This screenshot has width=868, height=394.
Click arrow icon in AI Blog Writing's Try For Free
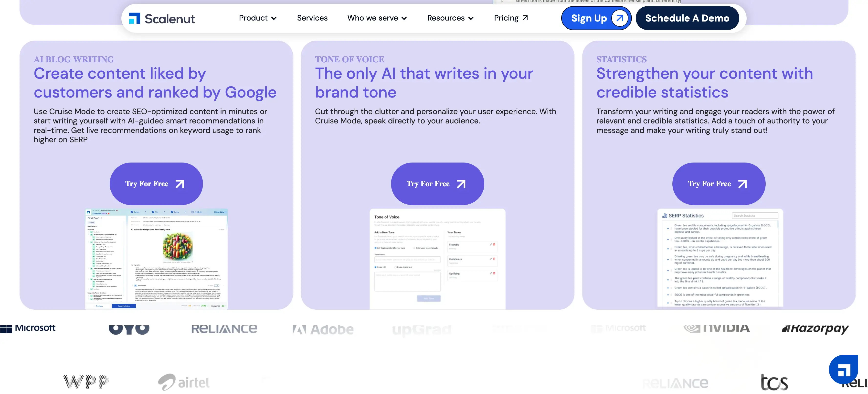180,184
